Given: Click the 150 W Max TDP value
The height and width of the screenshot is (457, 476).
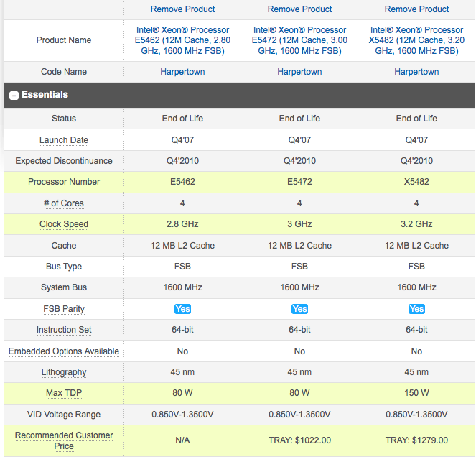Looking at the screenshot, I should point(416,393).
